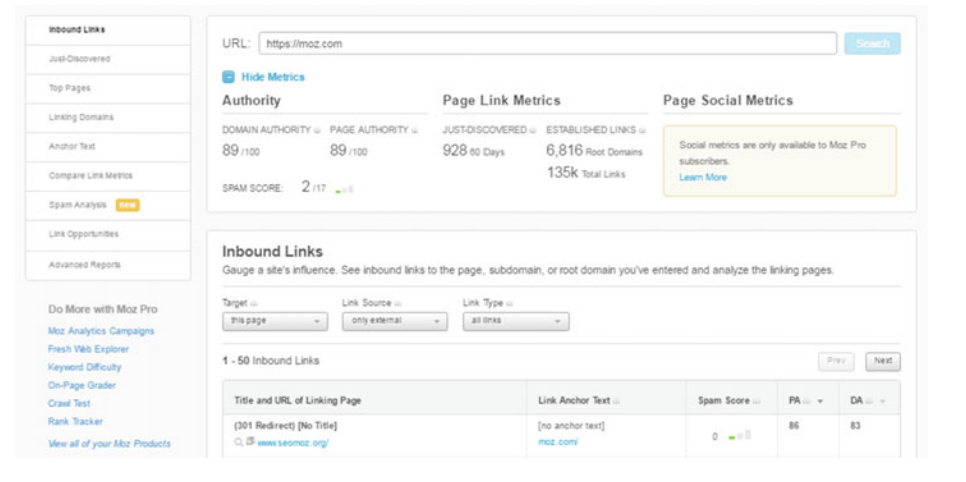The height and width of the screenshot is (482, 966).
Task: Click the Just-Discovered info icon
Action: click(x=533, y=131)
